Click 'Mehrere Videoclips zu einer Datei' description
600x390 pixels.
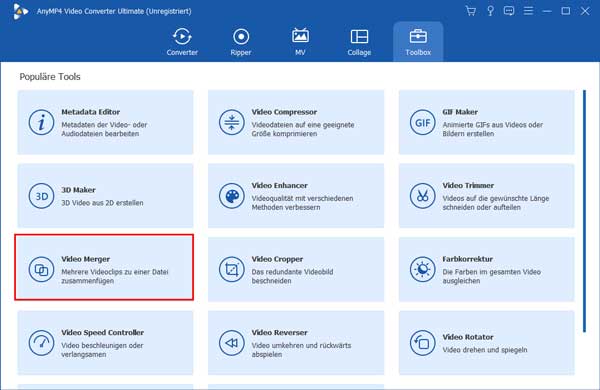tap(115, 276)
